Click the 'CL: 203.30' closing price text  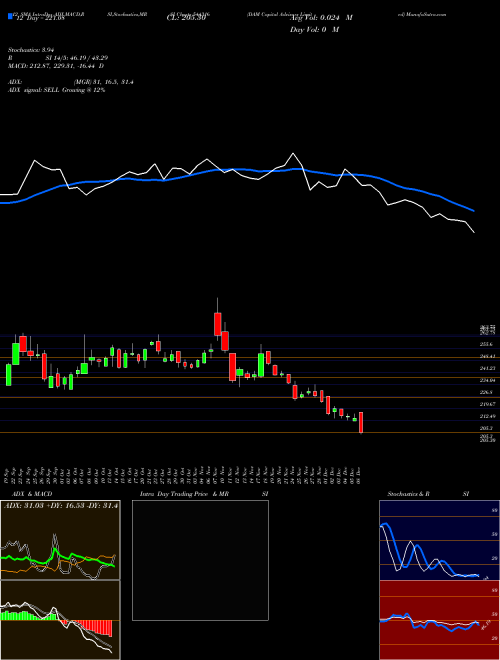pyautogui.click(x=186, y=19)
